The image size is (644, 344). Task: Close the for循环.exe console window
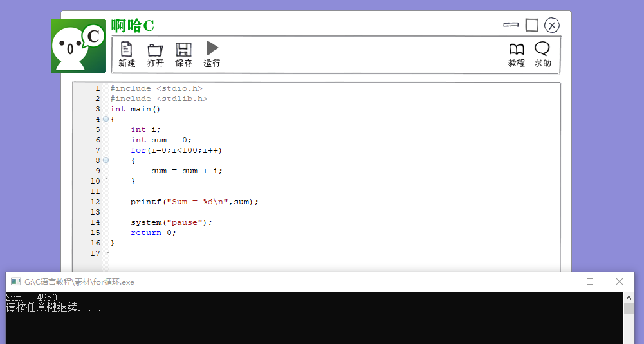pos(620,282)
